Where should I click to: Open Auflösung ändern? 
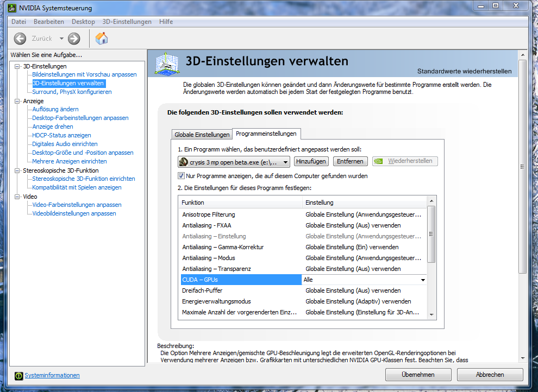click(x=55, y=109)
